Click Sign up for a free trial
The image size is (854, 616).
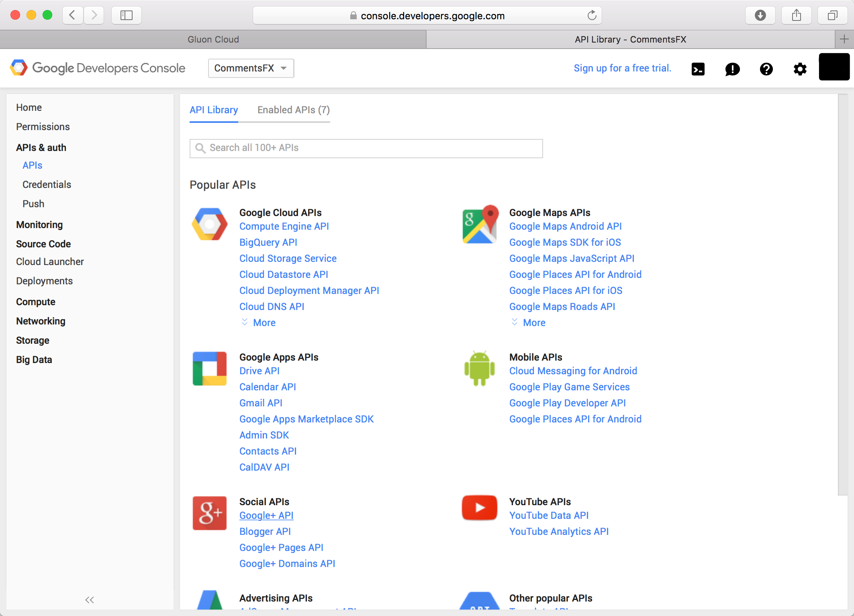point(622,68)
